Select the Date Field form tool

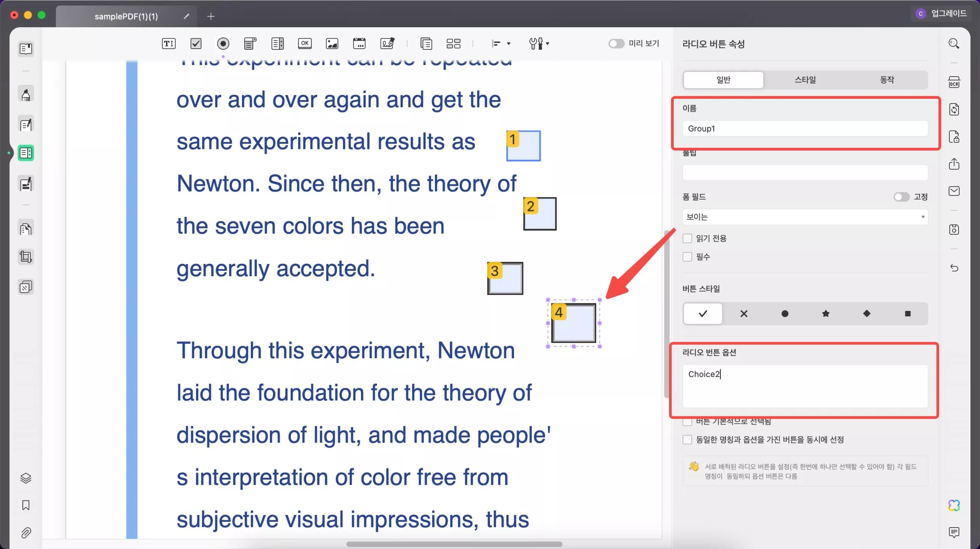coord(359,44)
